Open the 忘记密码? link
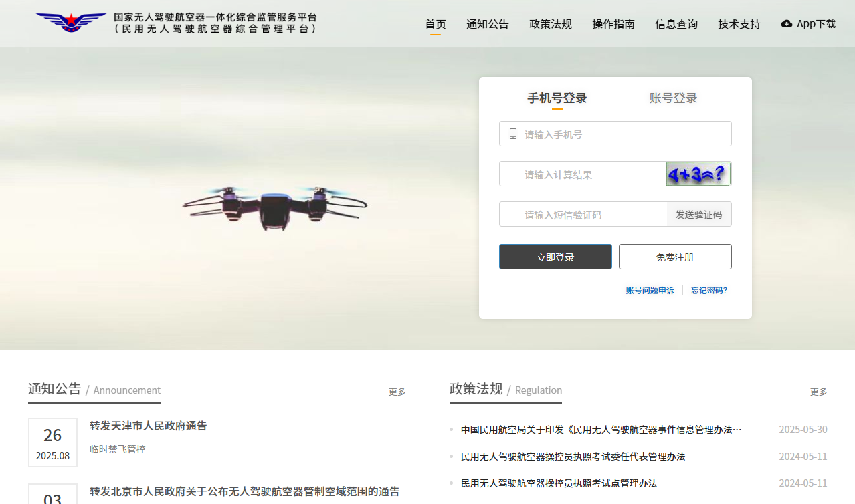This screenshot has width=855, height=504. (708, 291)
